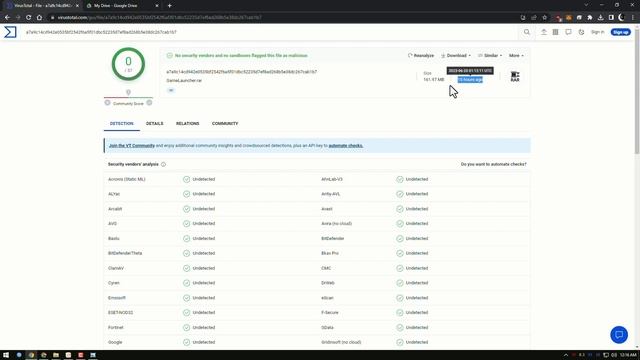Click the taskbar clock
This screenshot has width=640, height=360.
point(628,355)
